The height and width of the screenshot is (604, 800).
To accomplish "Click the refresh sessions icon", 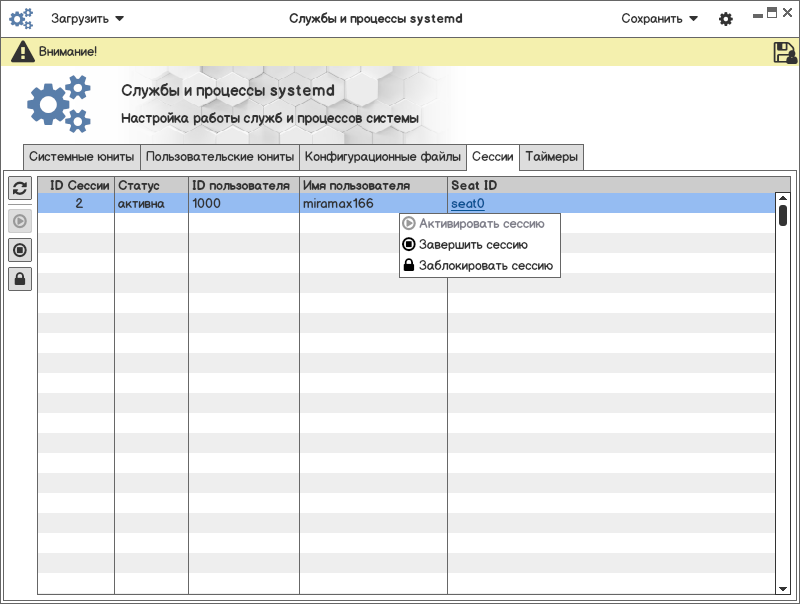I will pos(20,188).
